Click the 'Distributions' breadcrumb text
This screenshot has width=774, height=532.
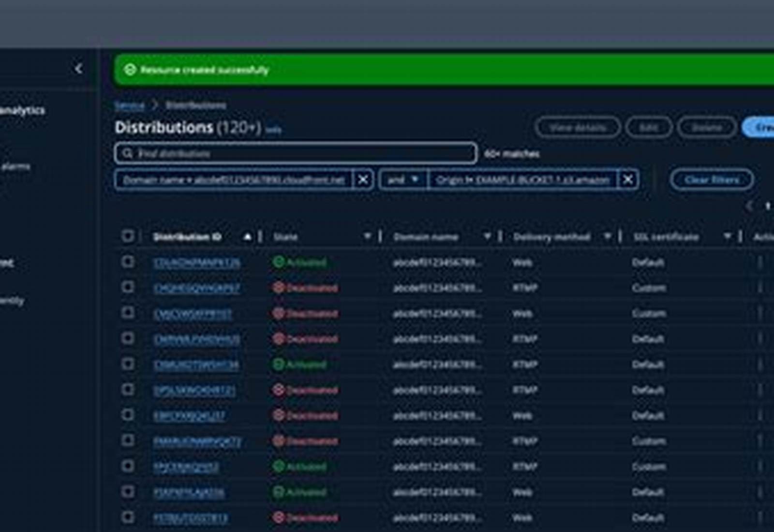tap(196, 105)
